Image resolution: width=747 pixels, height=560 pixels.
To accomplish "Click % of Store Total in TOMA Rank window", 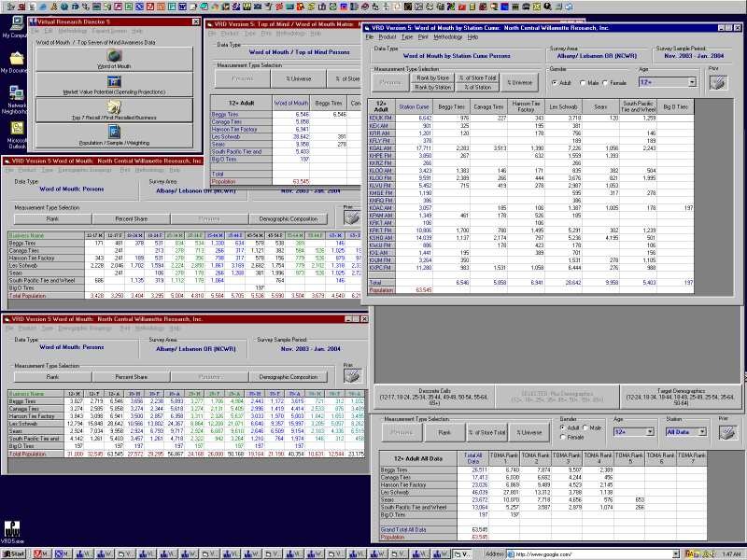I will point(486,432).
